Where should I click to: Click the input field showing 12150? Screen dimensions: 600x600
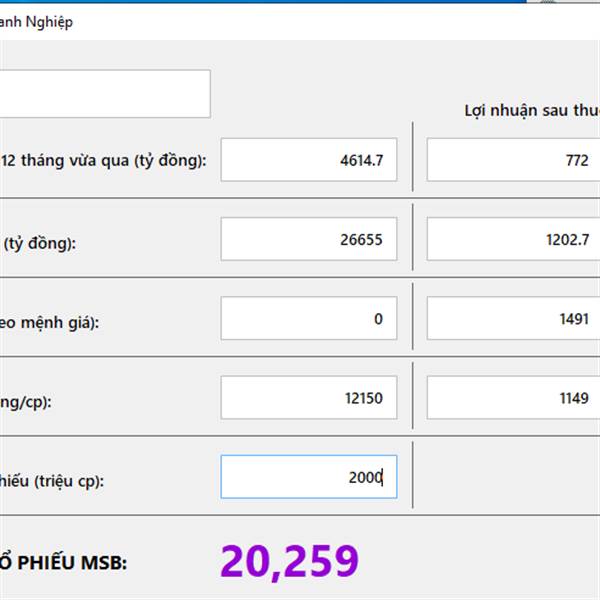[309, 398]
